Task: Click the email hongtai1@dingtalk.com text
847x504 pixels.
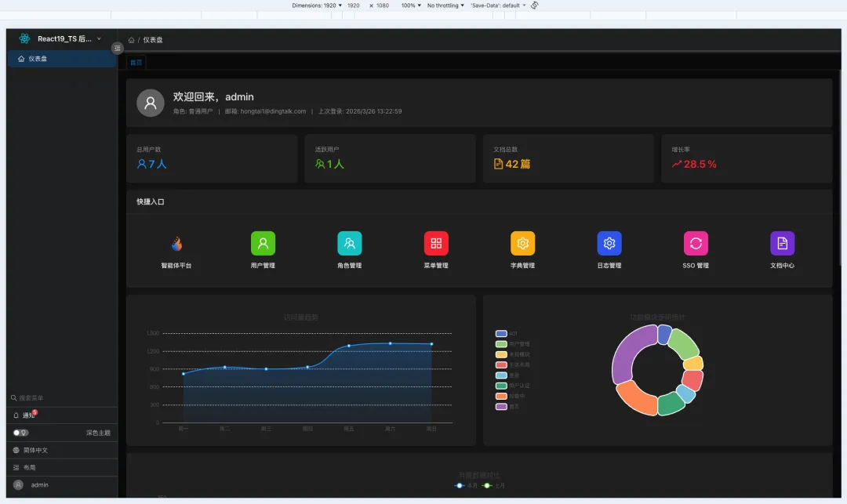Action: tap(273, 111)
